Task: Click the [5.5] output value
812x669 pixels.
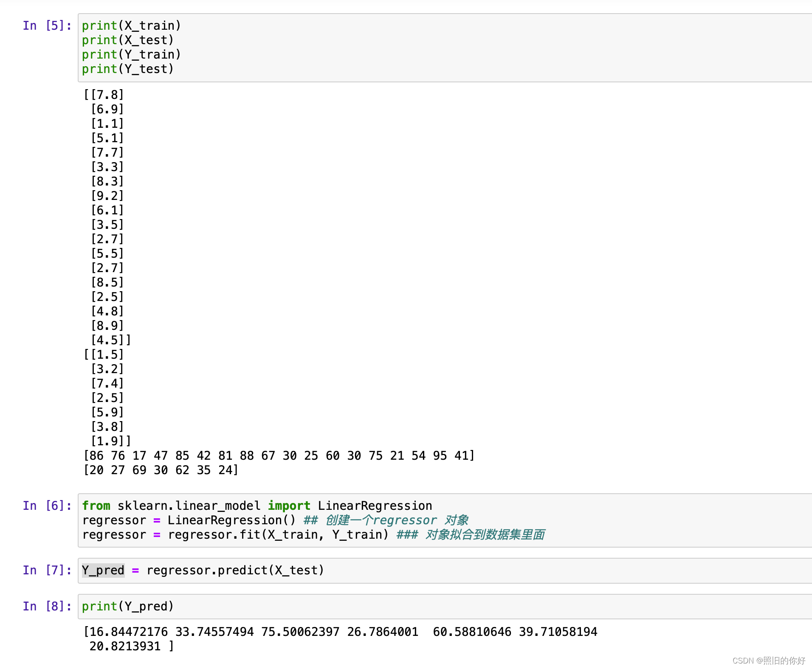Action: [x=107, y=253]
